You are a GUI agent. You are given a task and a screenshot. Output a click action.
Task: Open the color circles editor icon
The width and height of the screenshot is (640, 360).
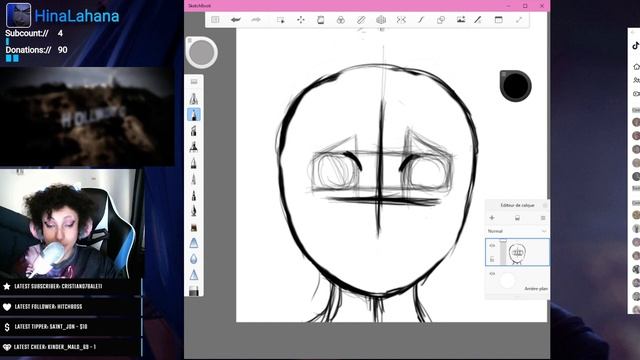pos(341,20)
